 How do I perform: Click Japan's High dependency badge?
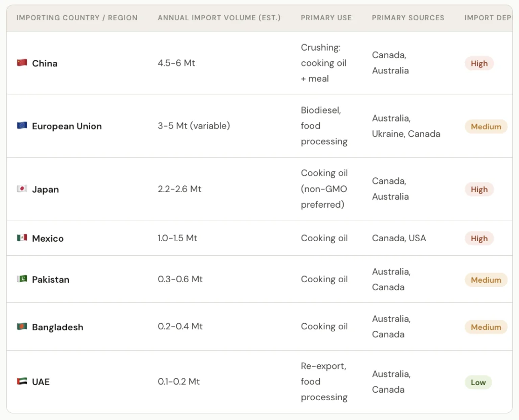click(x=479, y=189)
